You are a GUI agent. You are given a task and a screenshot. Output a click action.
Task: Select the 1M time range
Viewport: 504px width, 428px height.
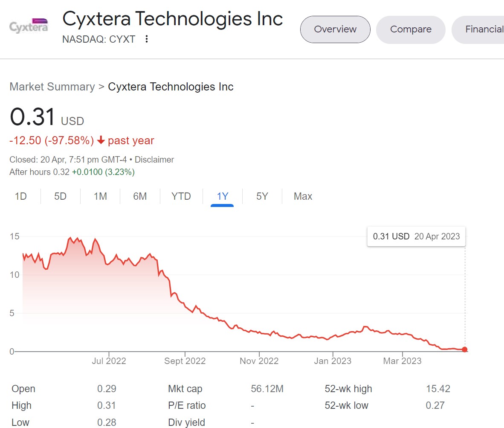click(100, 196)
